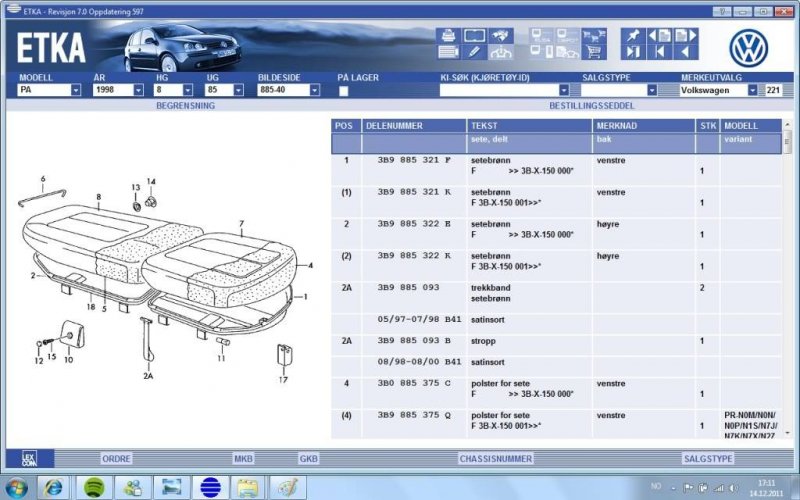Select part row 3B9 885 321 F
This screenshot has width=800, height=500.
point(413,160)
